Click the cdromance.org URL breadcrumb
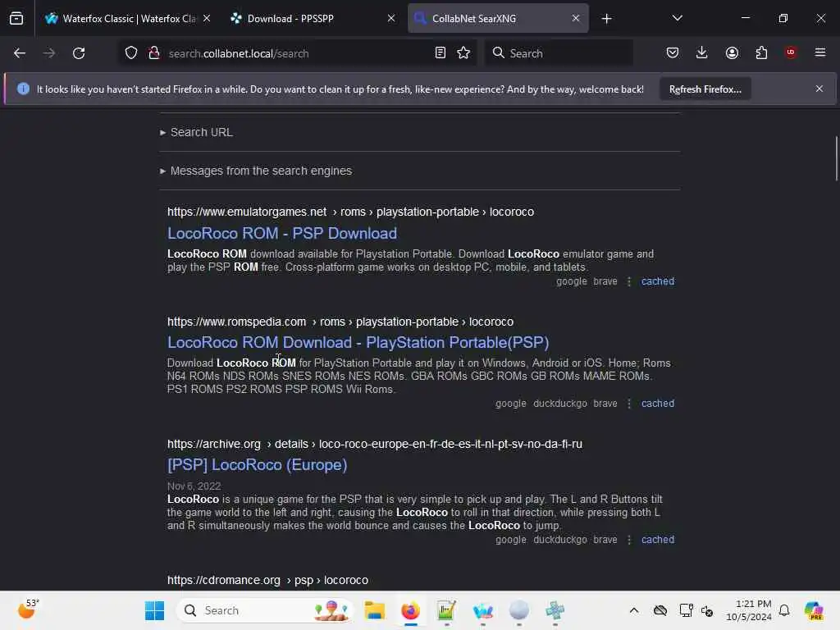 tap(267, 580)
